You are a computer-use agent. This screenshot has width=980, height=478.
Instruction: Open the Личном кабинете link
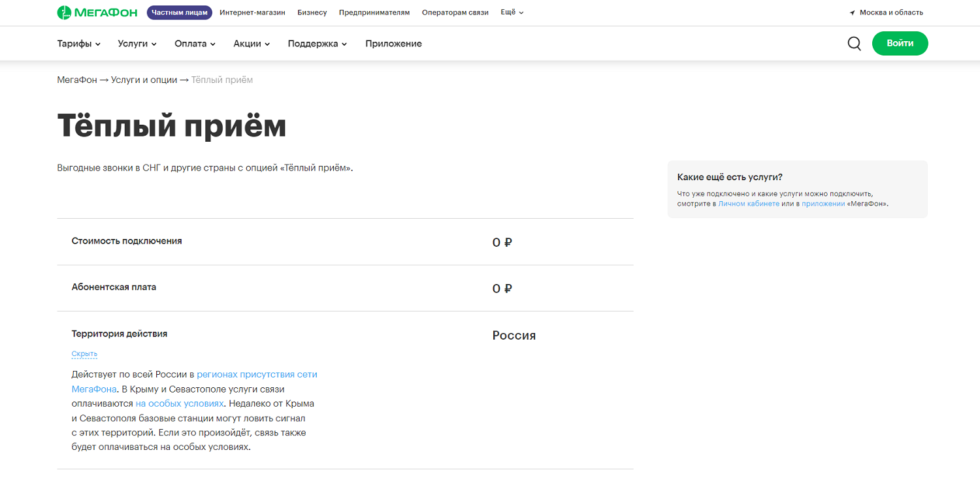coord(749,204)
